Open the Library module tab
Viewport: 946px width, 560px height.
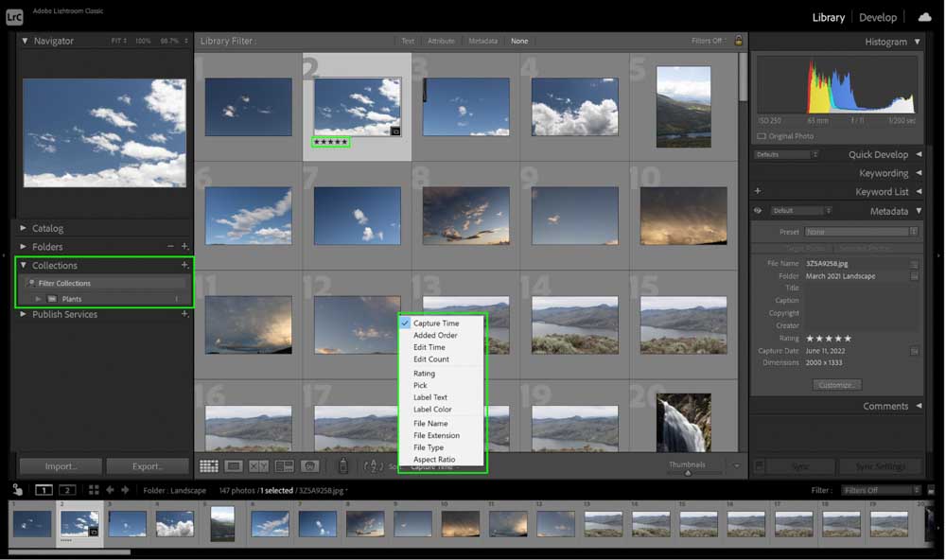tap(829, 17)
